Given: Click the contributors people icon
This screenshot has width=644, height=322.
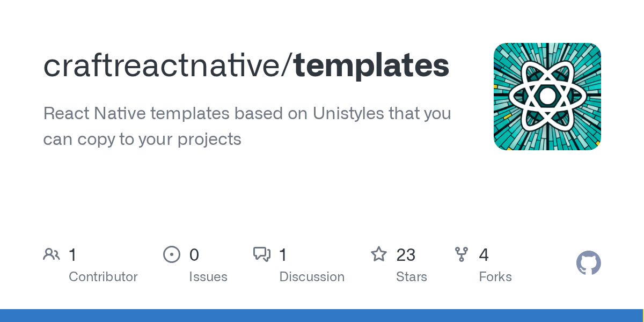Looking at the screenshot, I should (52, 254).
